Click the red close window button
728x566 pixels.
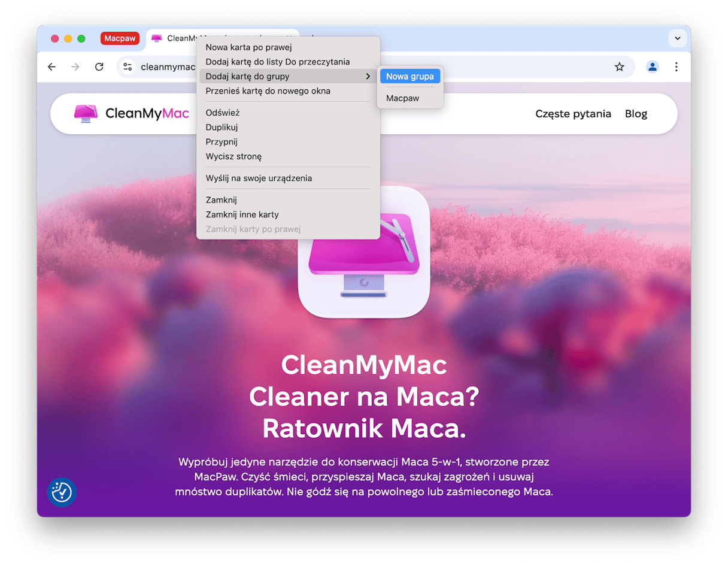click(x=55, y=39)
